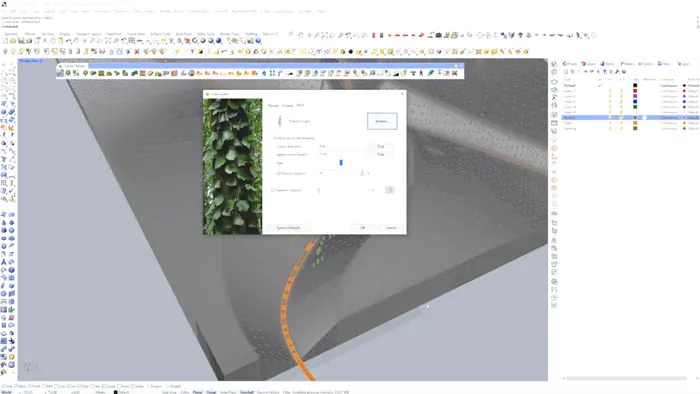700x394 pixels.
Task: Toggle the End osnap checkbox
Action: click(4, 386)
